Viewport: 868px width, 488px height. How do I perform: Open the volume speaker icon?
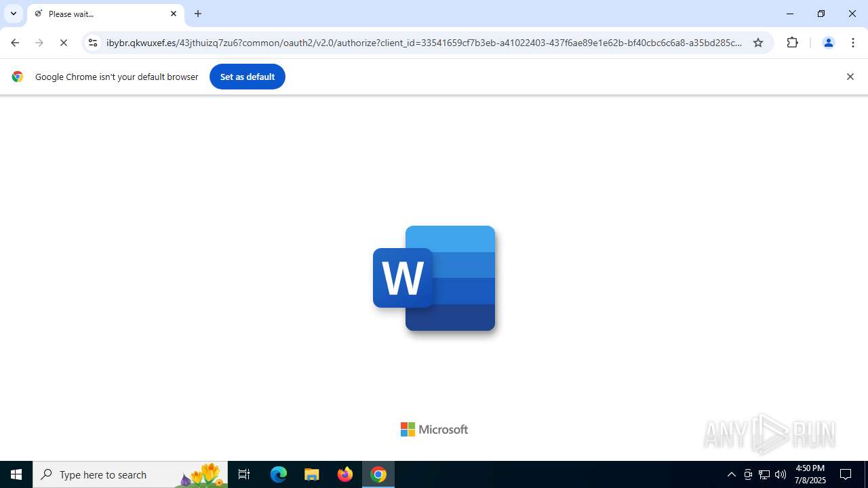pos(781,474)
